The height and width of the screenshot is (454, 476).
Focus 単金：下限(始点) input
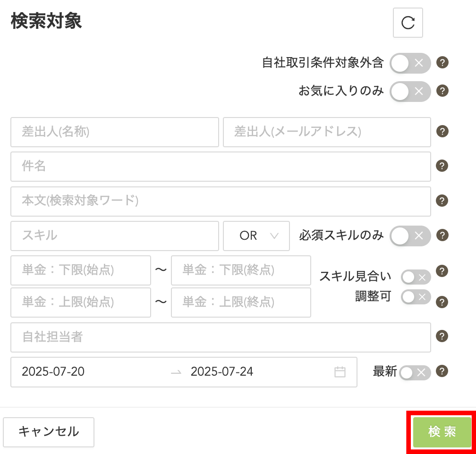pos(81,270)
